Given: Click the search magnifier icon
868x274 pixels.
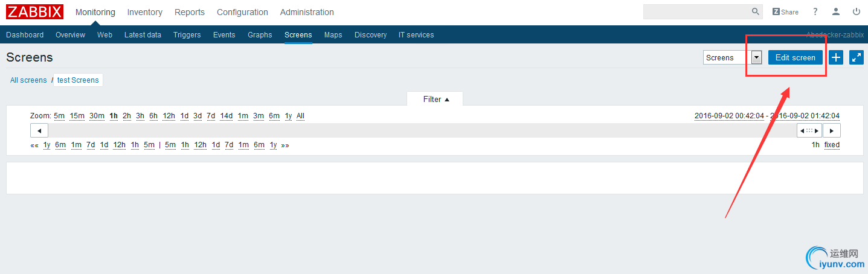Looking at the screenshot, I should [x=756, y=11].
